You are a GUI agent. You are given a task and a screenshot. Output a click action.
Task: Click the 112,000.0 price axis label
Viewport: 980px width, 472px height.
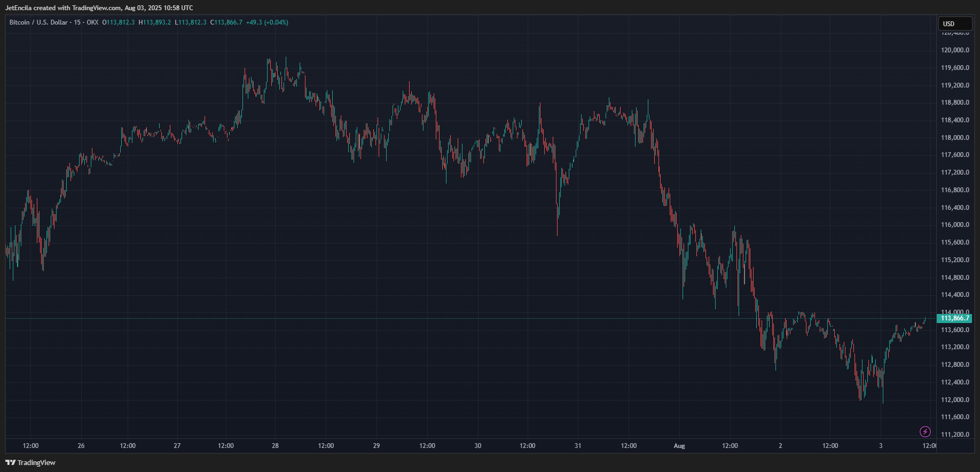[x=955, y=400]
